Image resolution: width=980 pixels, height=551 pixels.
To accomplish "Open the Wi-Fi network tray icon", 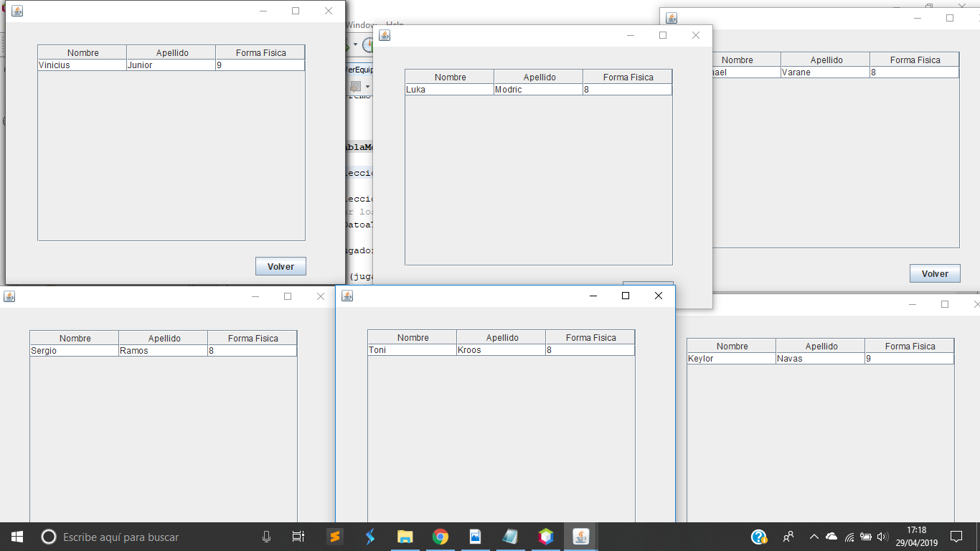I will (x=849, y=537).
